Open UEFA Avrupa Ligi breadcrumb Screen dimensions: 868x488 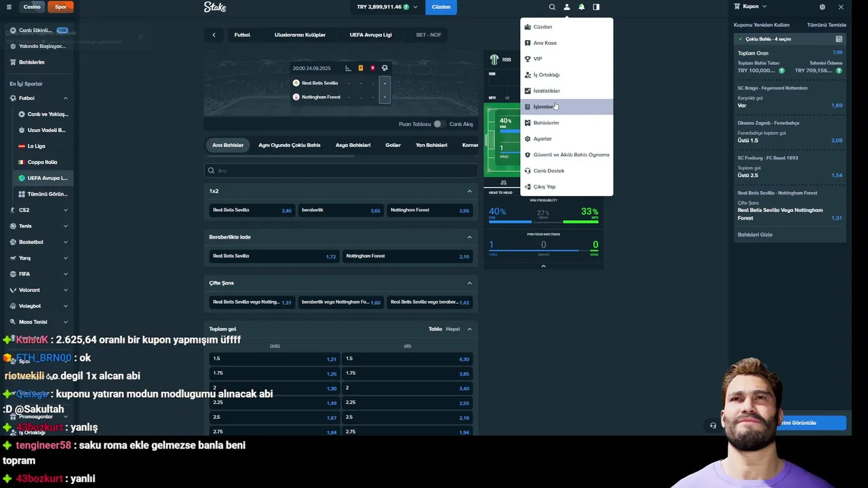click(x=371, y=35)
